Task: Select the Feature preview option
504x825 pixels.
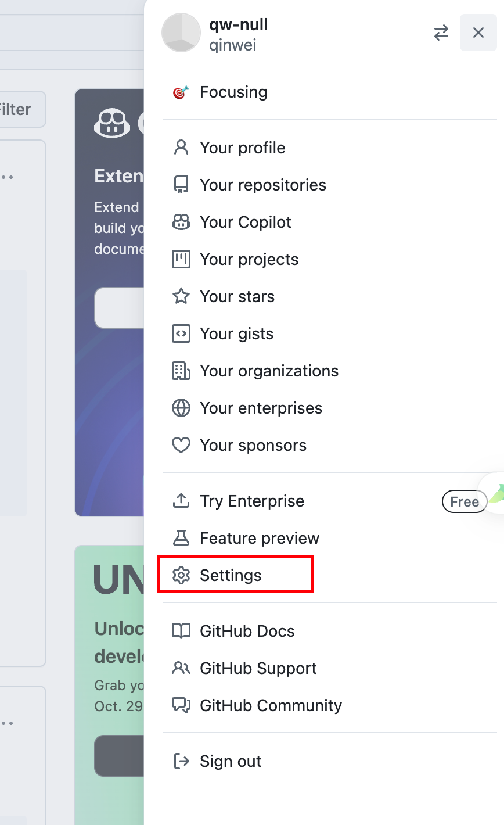Action: (x=330, y=538)
